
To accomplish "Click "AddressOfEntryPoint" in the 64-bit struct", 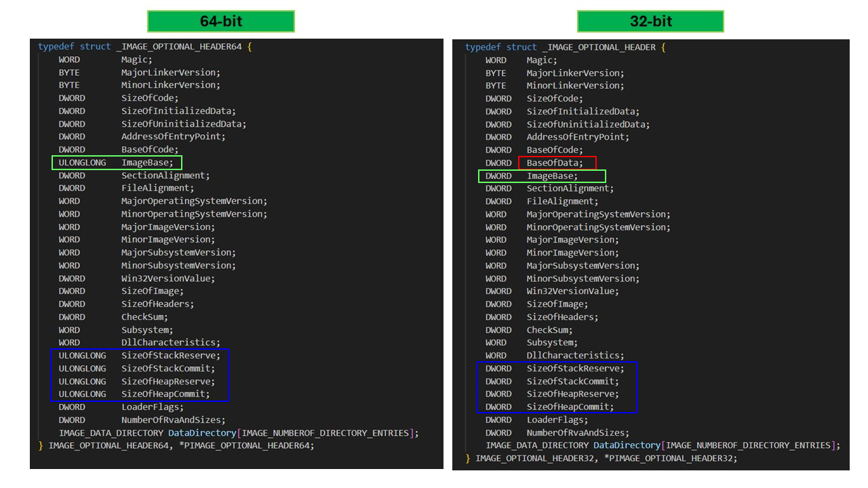I will click(x=171, y=137).
